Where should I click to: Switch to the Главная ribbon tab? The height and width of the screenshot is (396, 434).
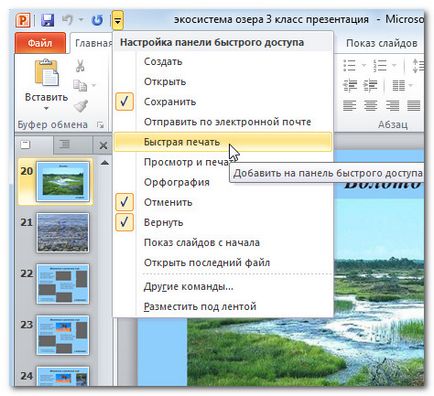(93, 43)
